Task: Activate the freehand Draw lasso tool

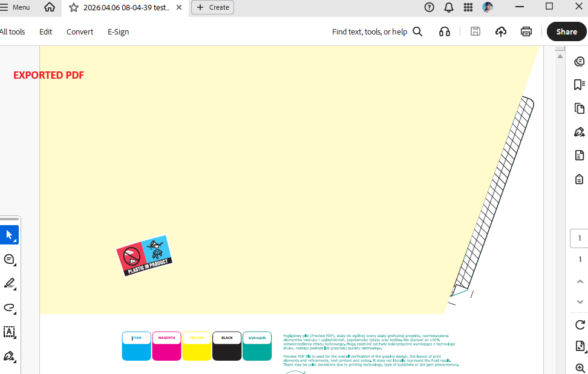Action: click(x=9, y=307)
